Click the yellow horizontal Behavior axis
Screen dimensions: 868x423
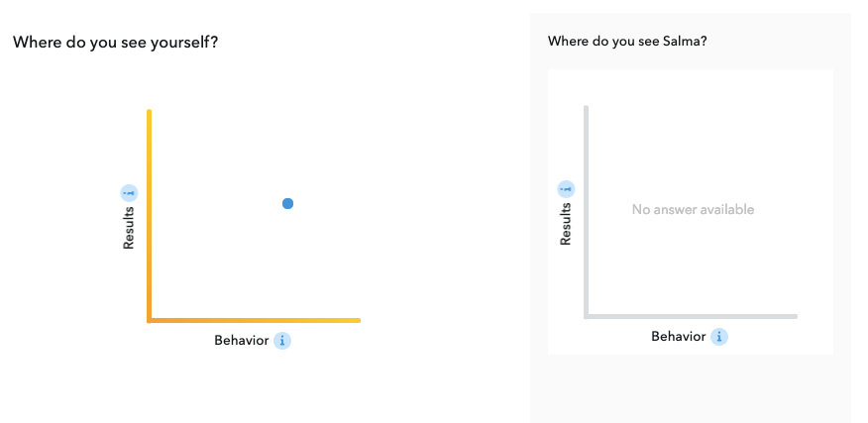point(254,320)
